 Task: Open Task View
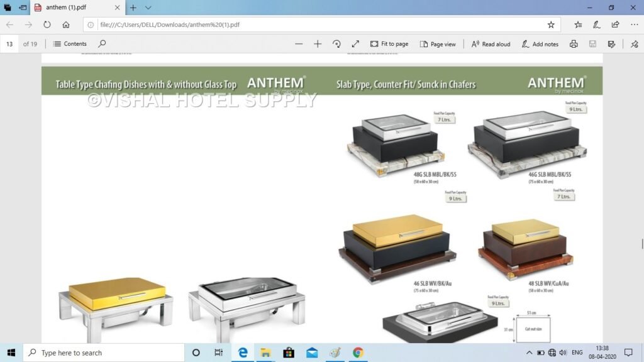click(218, 353)
